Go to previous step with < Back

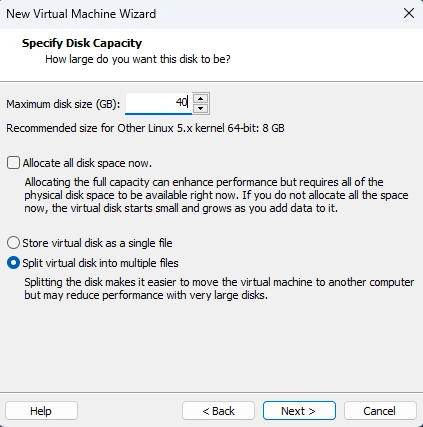218,411
